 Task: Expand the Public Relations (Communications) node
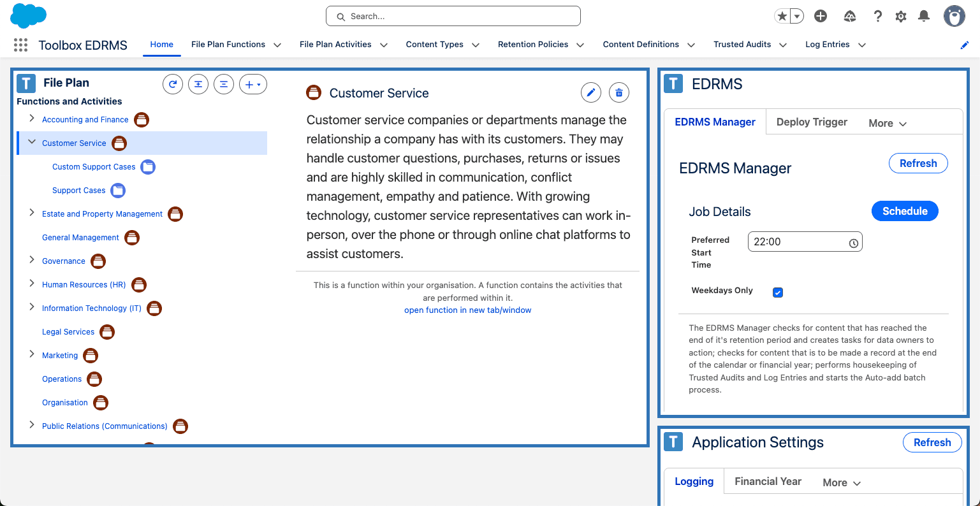pyautogui.click(x=32, y=425)
